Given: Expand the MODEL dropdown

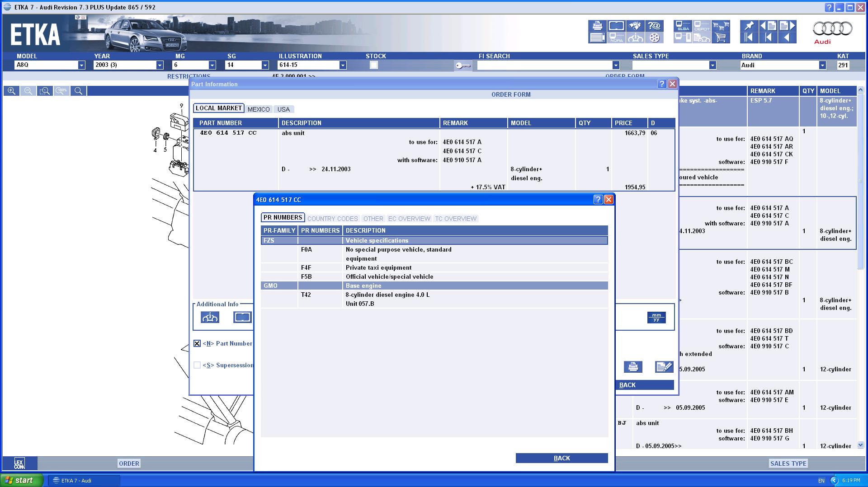Looking at the screenshot, I should click(x=81, y=65).
